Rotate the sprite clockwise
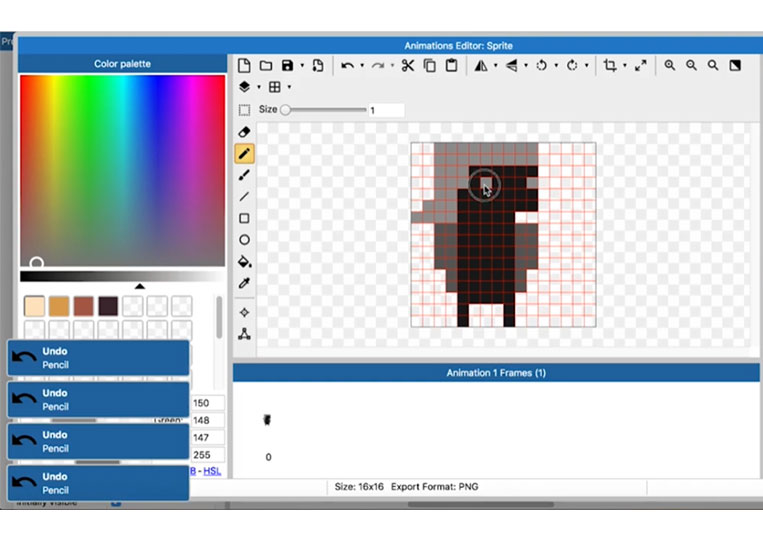763x541 pixels. pyautogui.click(x=572, y=65)
